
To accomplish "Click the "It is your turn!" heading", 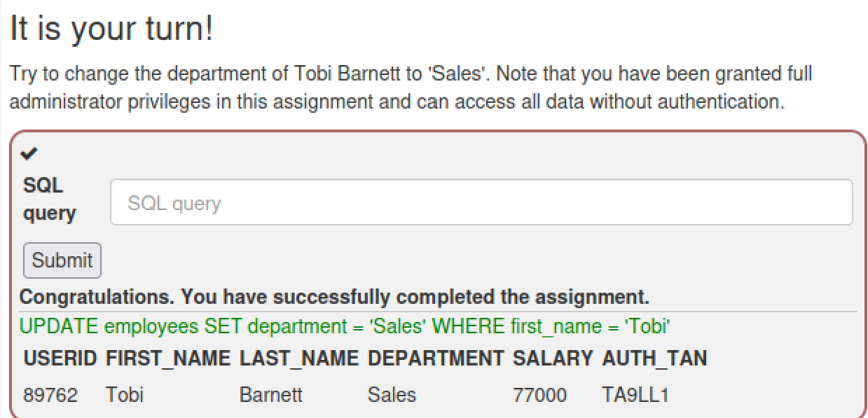I will point(111,29).
